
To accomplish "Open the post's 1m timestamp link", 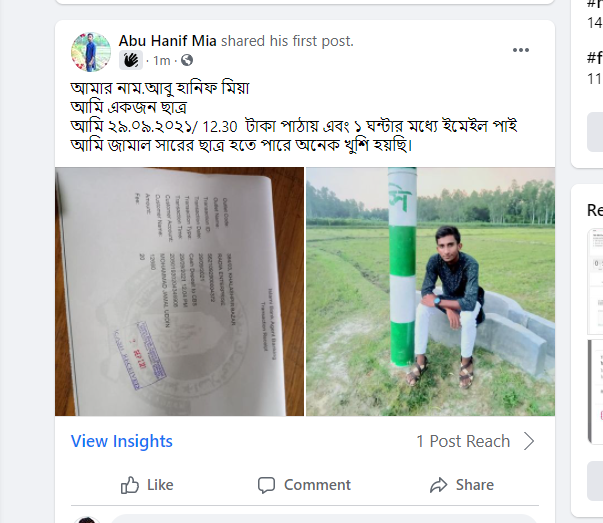I will tap(162, 61).
